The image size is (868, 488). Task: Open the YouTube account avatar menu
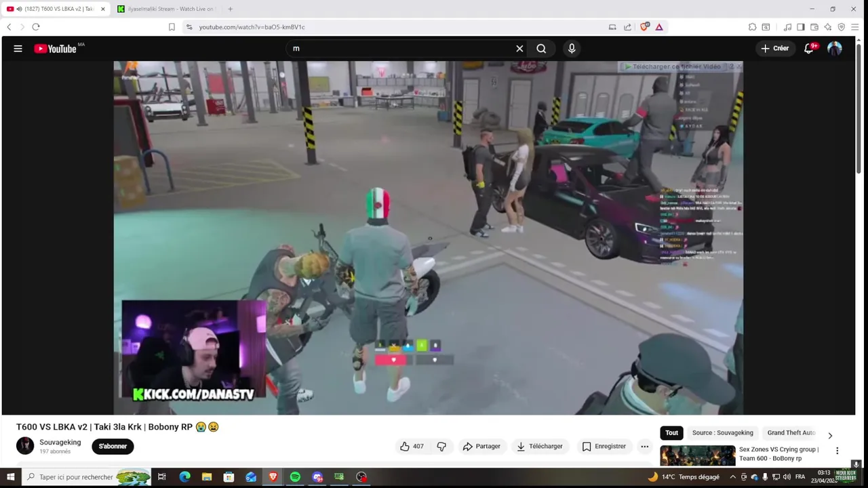click(835, 49)
